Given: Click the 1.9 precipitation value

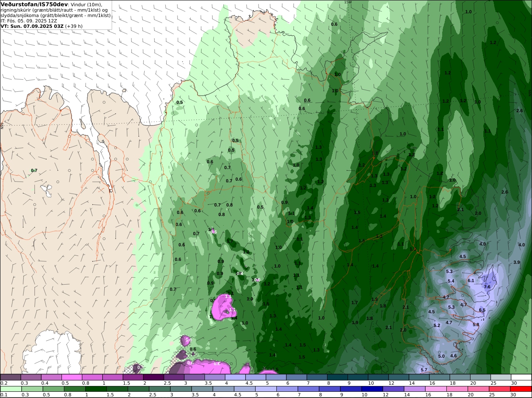Looking at the screenshot, I should tap(355, 323).
